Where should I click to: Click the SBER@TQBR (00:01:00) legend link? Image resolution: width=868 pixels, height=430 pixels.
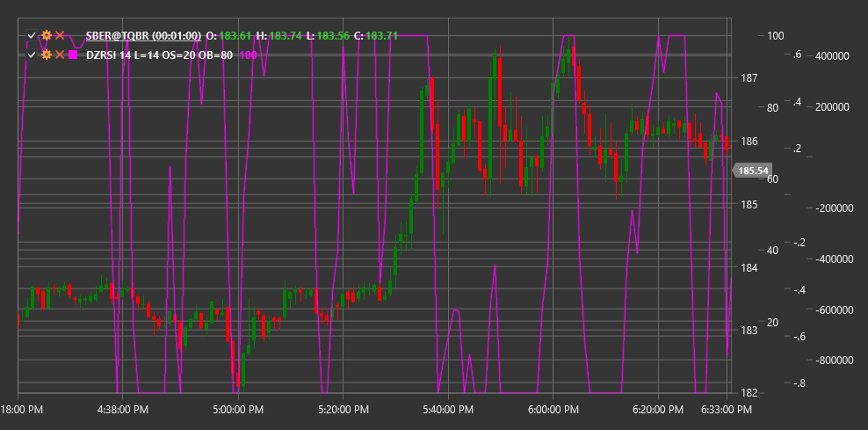143,36
